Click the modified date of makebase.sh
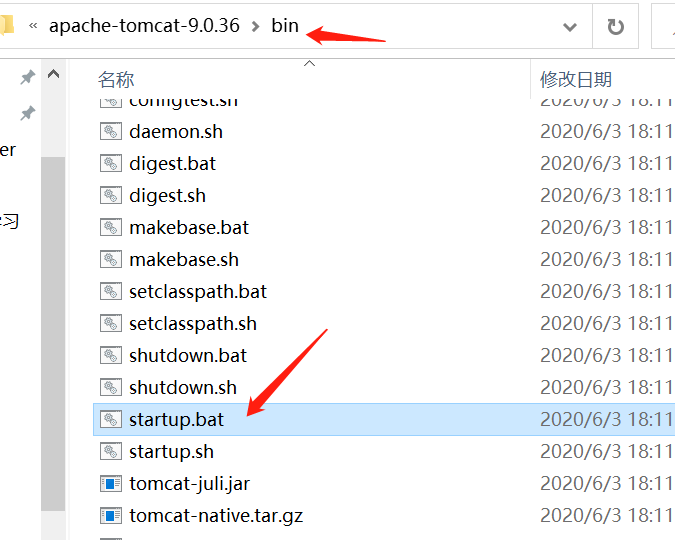The height and width of the screenshot is (540, 675). click(607, 259)
